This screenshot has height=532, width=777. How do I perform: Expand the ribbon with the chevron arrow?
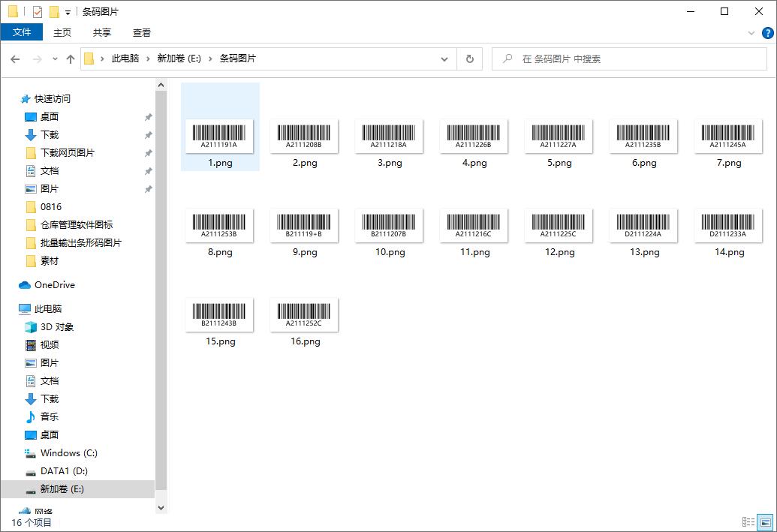pyautogui.click(x=752, y=32)
